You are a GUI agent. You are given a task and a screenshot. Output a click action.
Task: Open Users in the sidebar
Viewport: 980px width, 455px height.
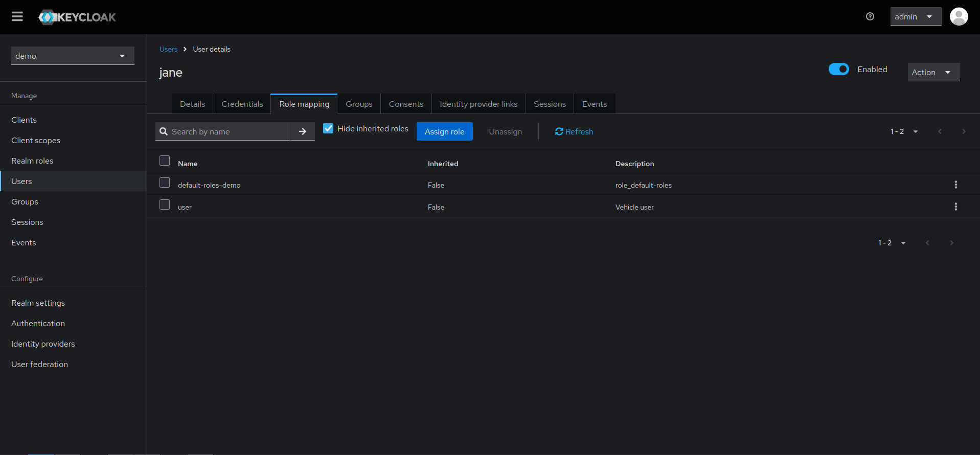click(x=73, y=181)
